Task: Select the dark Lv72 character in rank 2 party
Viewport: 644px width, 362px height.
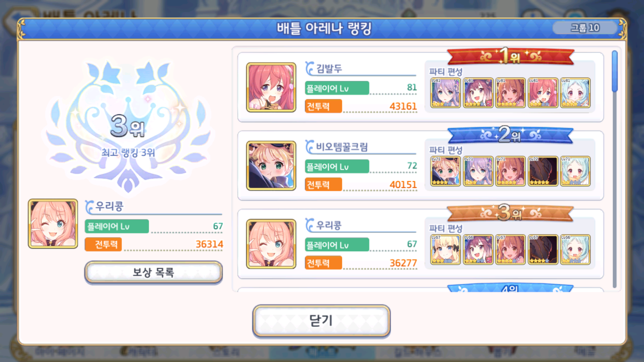Action: (543, 171)
